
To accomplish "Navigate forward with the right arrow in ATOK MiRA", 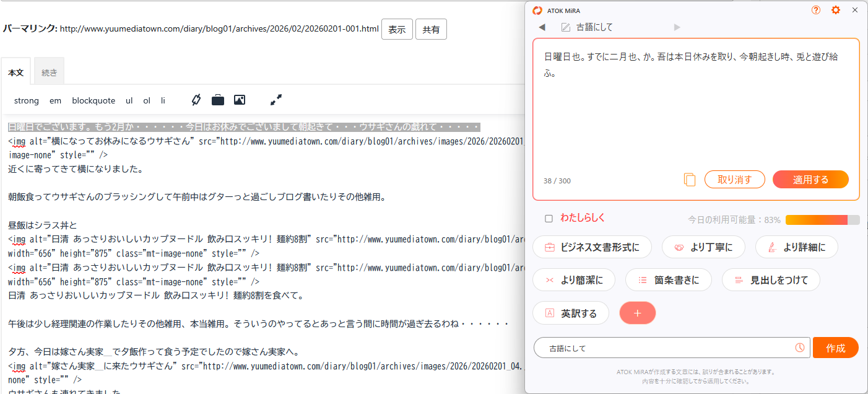I will click(x=677, y=27).
